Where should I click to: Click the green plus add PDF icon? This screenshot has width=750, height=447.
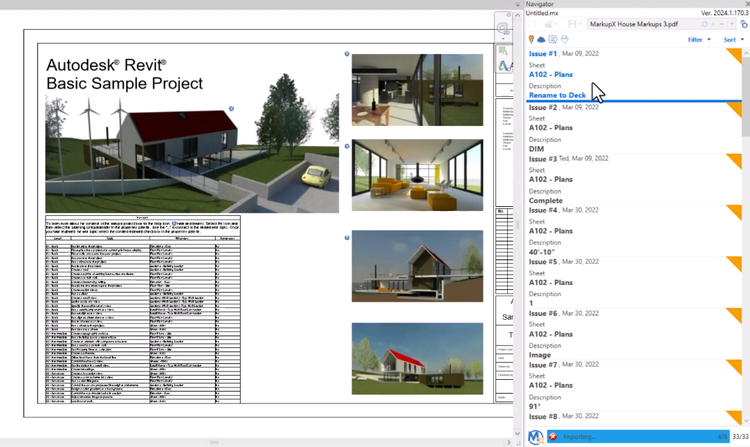tap(714, 24)
